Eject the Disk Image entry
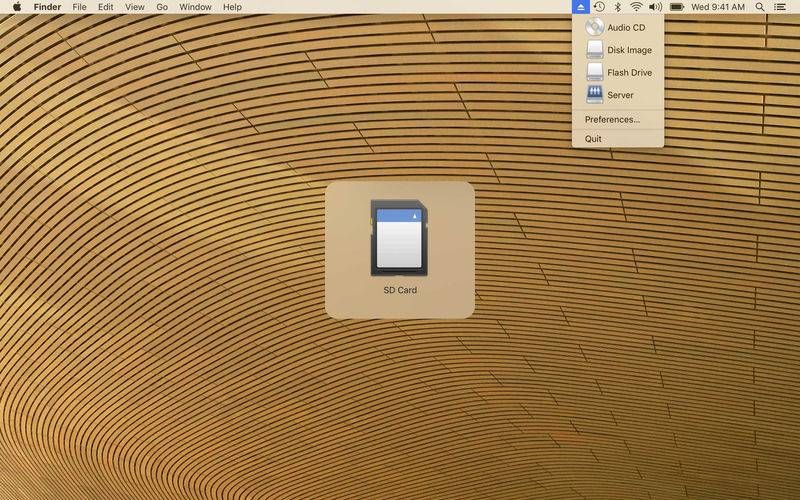Viewport: 800px width, 500px height. (x=618, y=50)
